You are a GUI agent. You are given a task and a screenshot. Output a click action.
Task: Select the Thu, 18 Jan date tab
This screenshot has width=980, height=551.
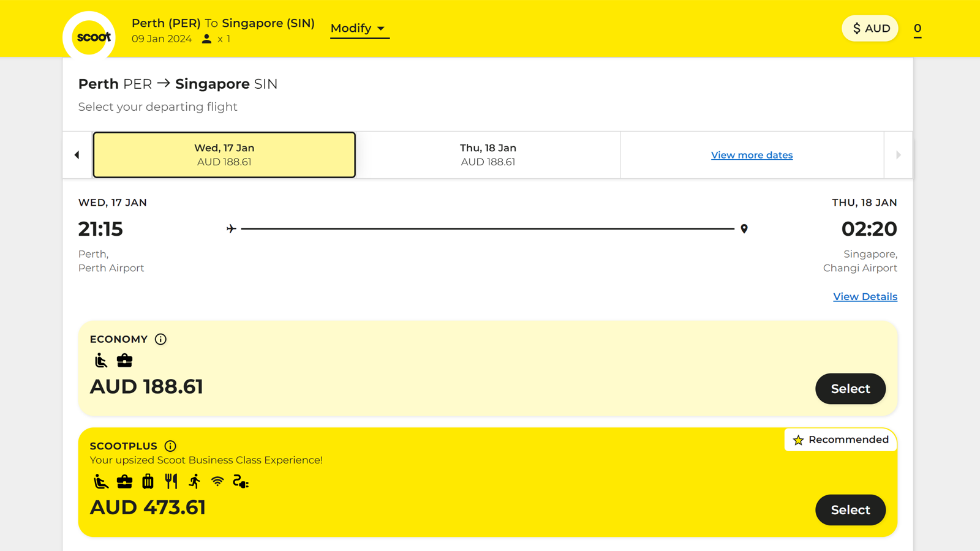488,155
